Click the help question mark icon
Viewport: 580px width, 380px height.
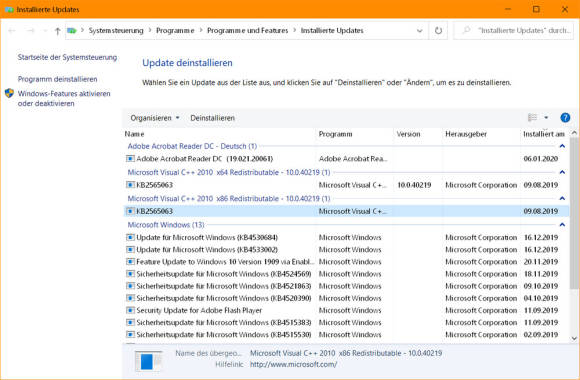tap(565, 118)
